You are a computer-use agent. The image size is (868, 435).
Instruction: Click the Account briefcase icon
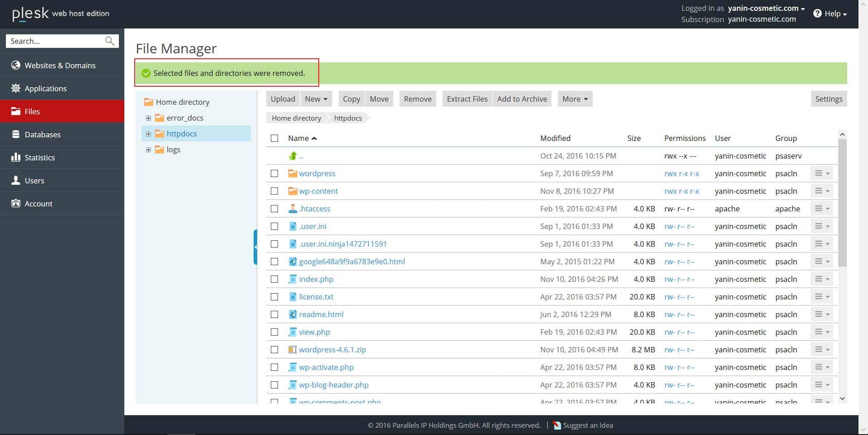click(x=16, y=203)
